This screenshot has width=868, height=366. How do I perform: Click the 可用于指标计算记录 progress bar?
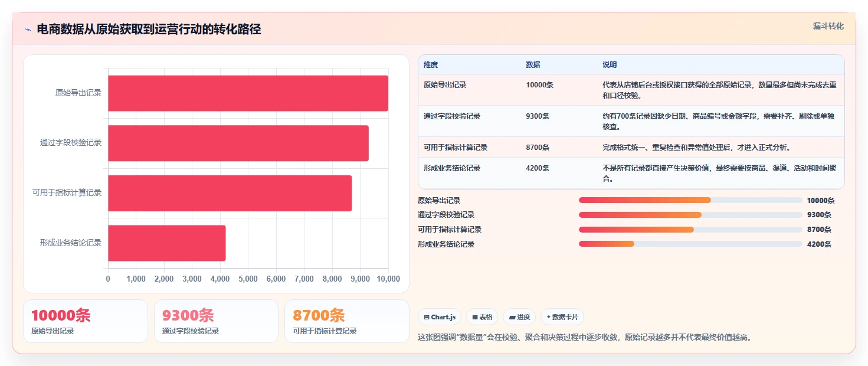pyautogui.click(x=690, y=230)
